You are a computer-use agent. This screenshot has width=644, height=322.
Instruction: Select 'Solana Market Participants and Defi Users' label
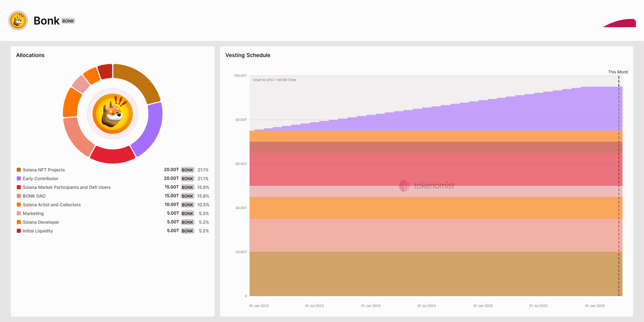click(67, 187)
